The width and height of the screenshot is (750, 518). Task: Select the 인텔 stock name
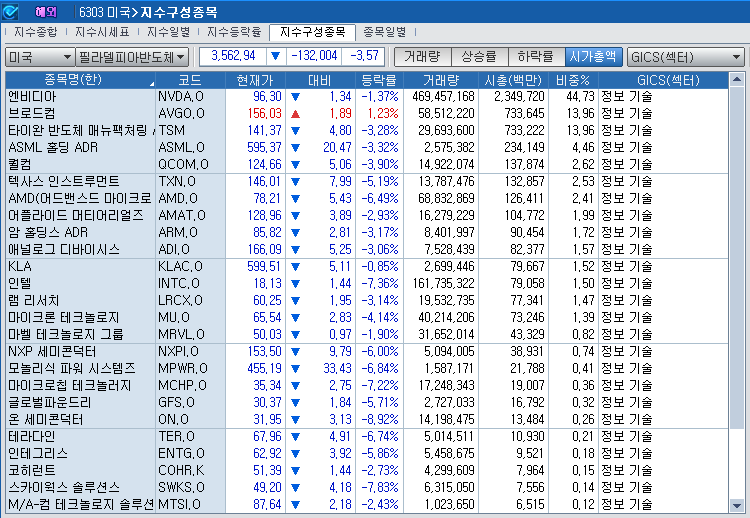point(20,284)
